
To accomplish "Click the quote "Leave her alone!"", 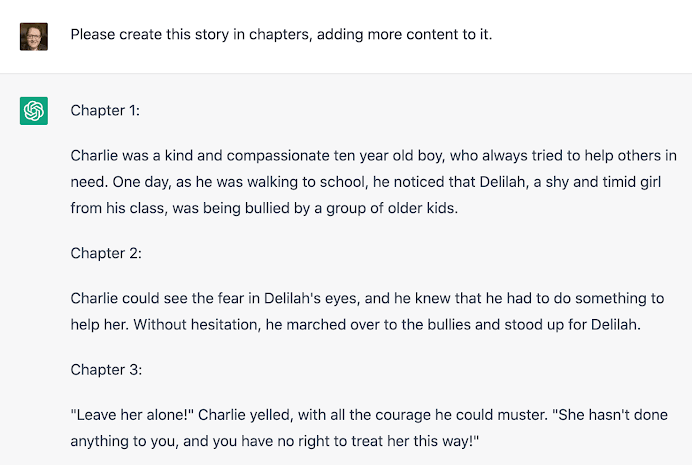I will click(132, 415).
